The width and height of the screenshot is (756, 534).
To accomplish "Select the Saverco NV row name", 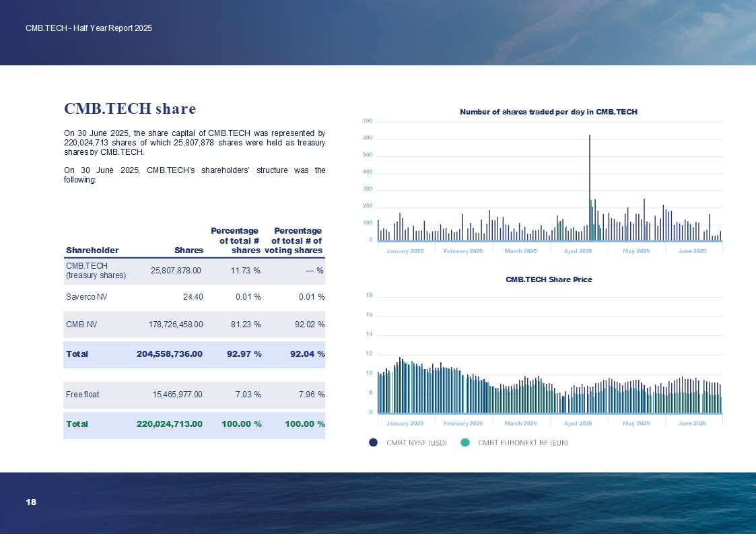I will [x=81, y=297].
